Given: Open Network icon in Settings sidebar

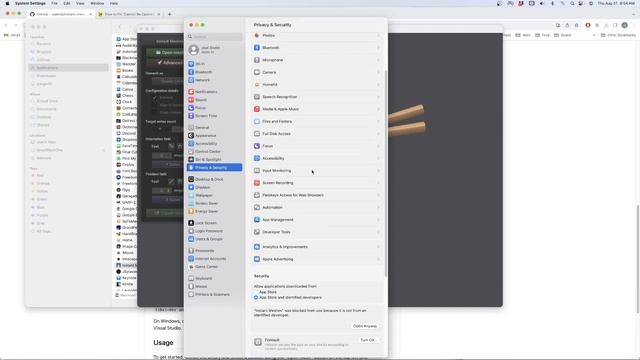Looking at the screenshot, I should (x=191, y=80).
